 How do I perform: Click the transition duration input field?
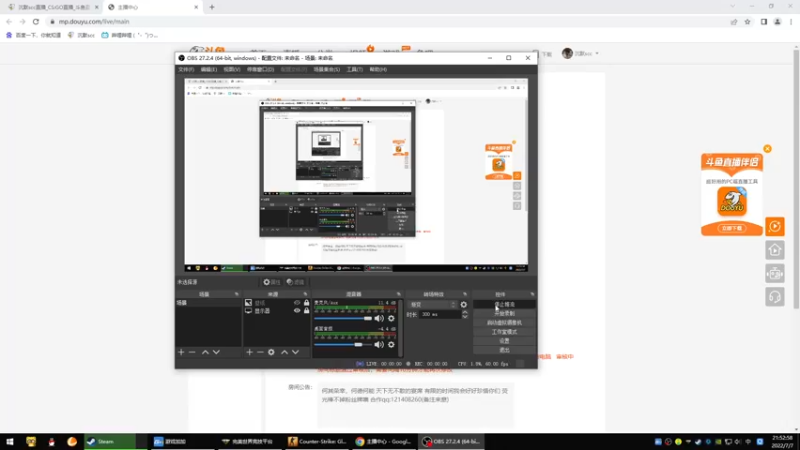(440, 315)
